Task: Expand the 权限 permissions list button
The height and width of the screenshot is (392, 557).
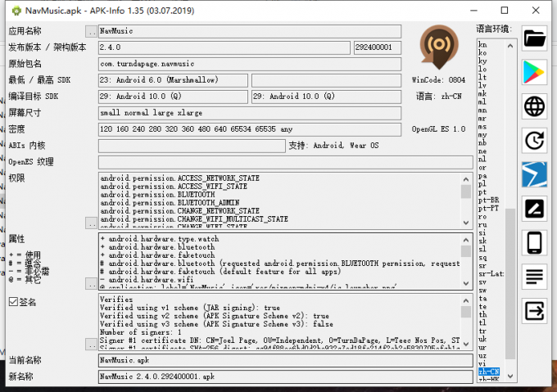Action: [90, 223]
